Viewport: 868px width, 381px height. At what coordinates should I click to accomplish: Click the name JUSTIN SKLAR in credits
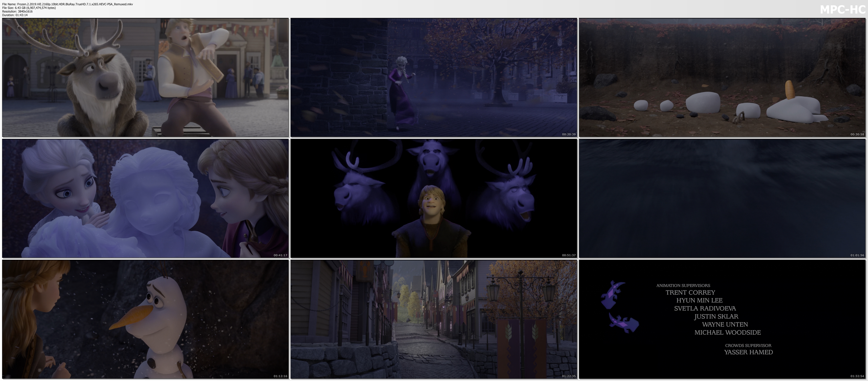point(716,317)
